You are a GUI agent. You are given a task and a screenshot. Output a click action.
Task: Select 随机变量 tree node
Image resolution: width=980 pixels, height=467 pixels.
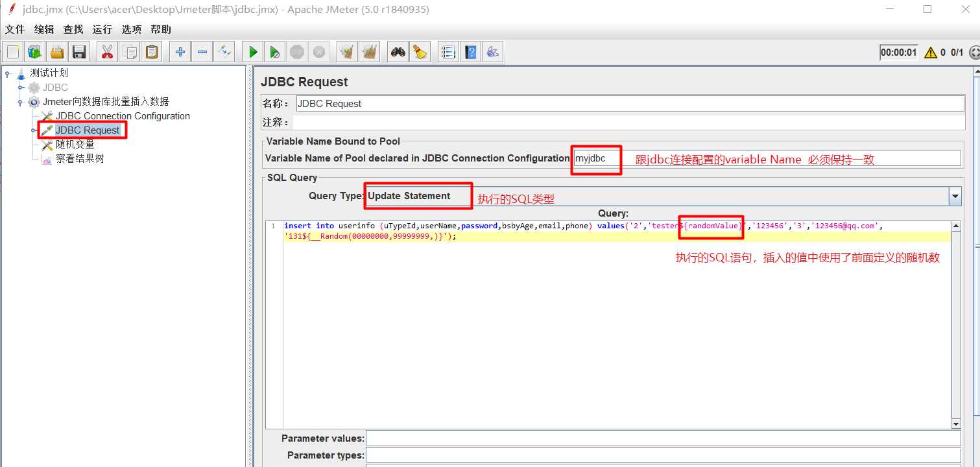click(x=75, y=144)
